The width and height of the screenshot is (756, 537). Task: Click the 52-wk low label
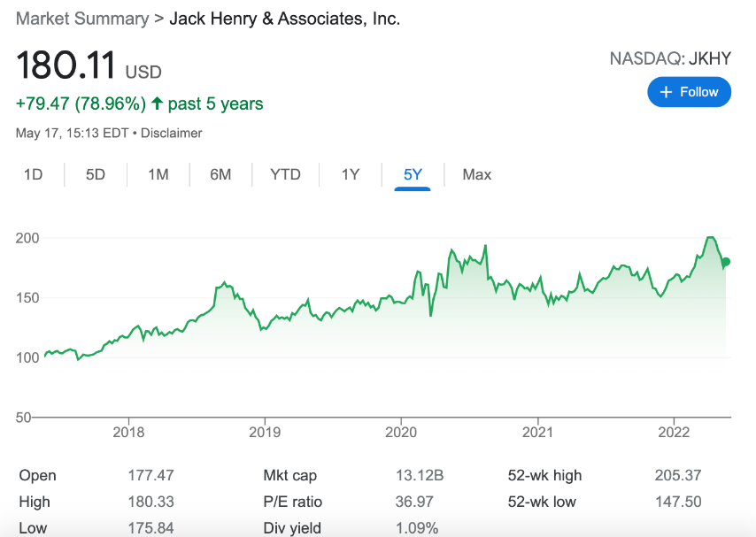point(542,502)
